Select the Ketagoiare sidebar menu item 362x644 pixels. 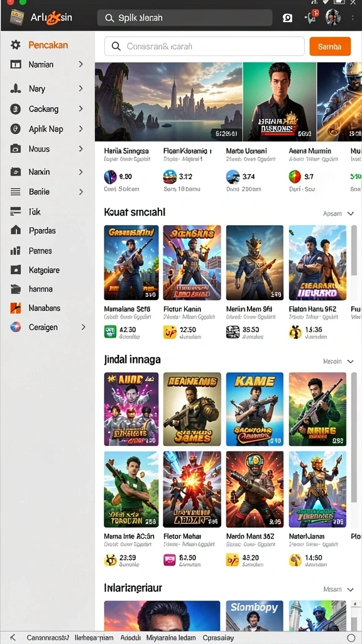click(45, 270)
